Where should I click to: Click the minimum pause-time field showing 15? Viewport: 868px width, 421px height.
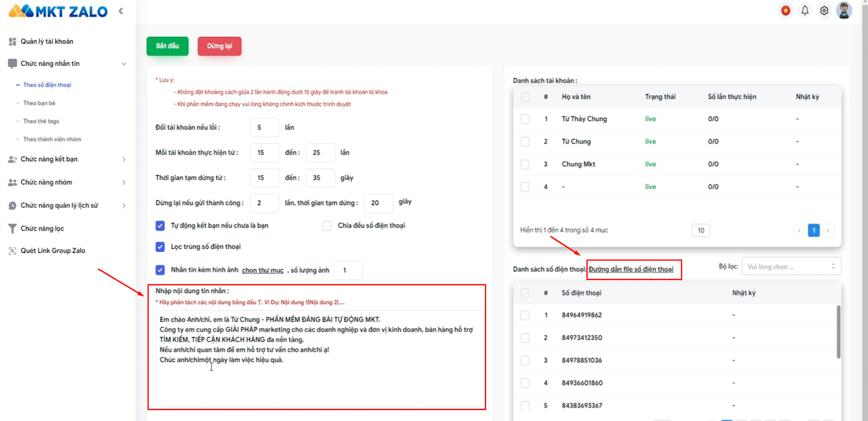[265, 178]
